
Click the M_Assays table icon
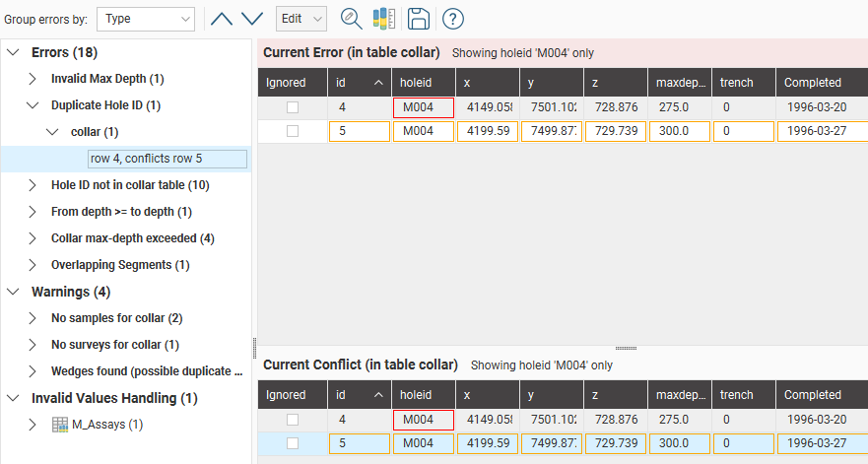60,425
